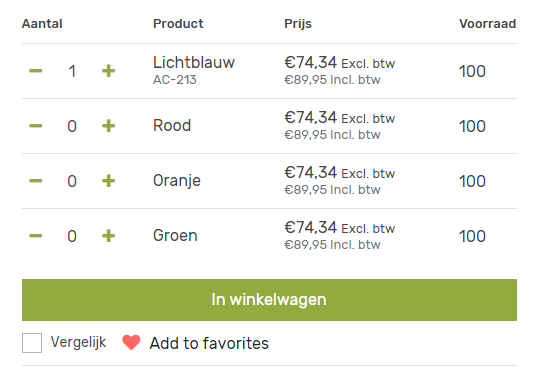Select the Lichtblauw quantity field
This screenshot has width=541, height=373.
coord(72,71)
